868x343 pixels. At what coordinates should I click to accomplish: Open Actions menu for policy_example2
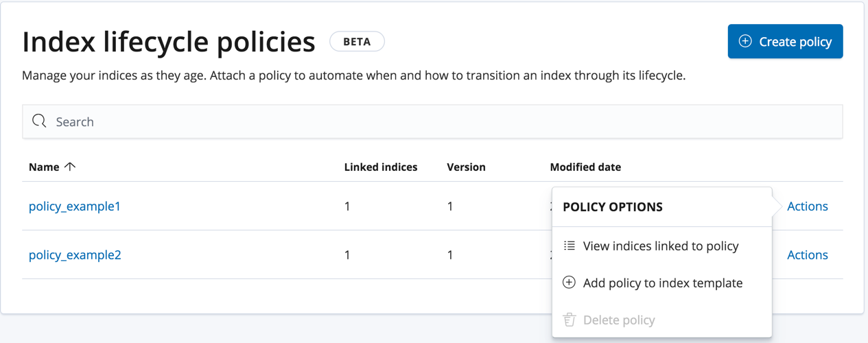pos(807,255)
